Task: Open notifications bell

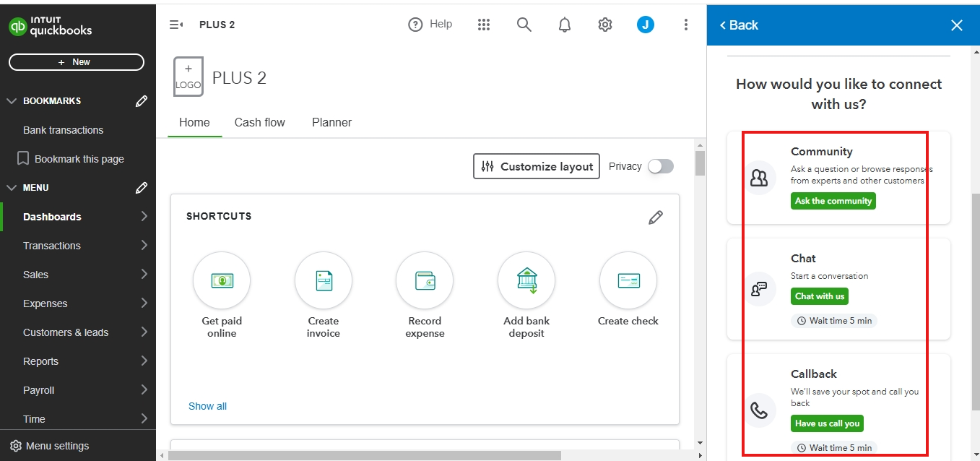Action: 565,25
